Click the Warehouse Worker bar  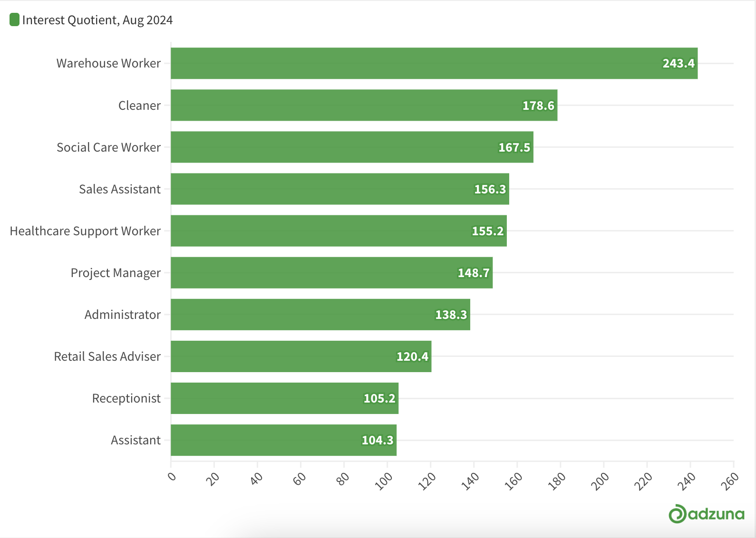coord(434,63)
